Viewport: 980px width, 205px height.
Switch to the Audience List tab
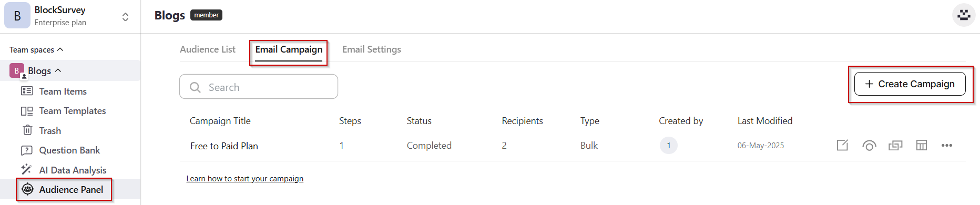(208, 49)
